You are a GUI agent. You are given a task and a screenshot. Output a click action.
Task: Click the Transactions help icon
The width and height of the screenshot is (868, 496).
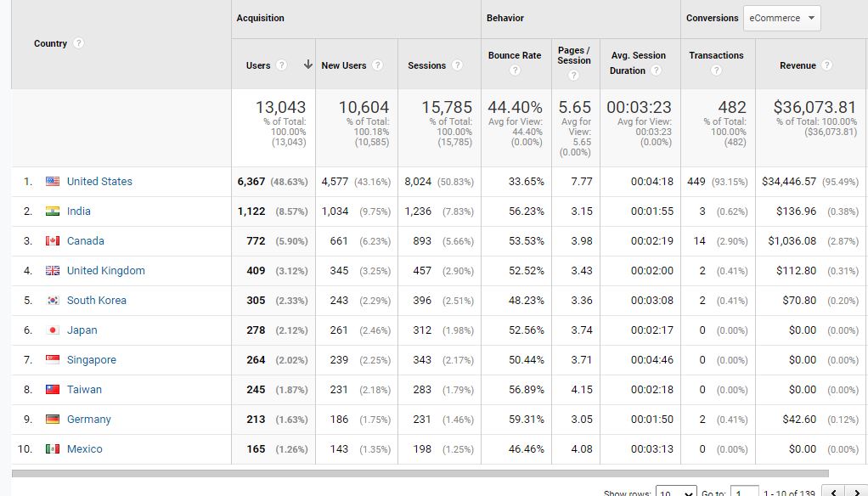[716, 70]
